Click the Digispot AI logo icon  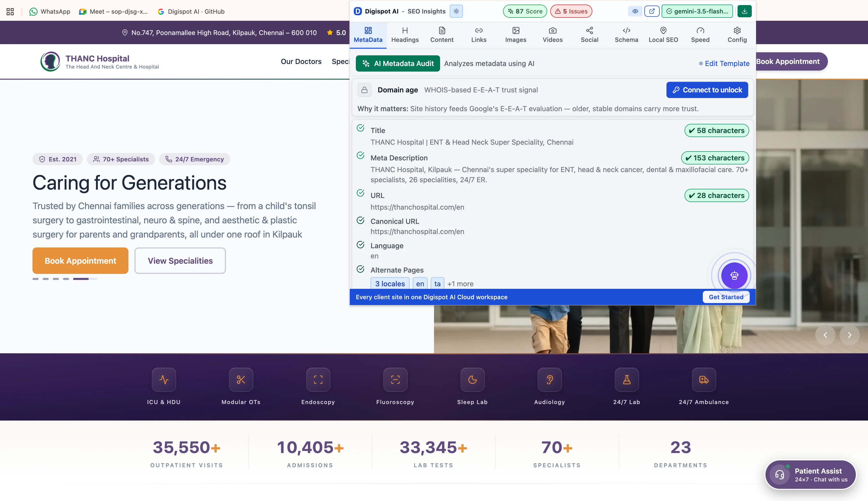pyautogui.click(x=358, y=11)
